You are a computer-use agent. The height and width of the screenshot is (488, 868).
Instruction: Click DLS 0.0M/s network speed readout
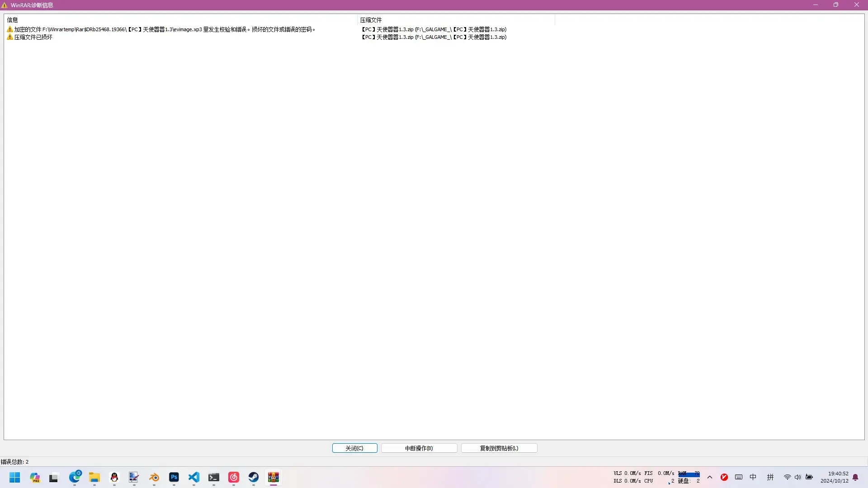(627, 481)
